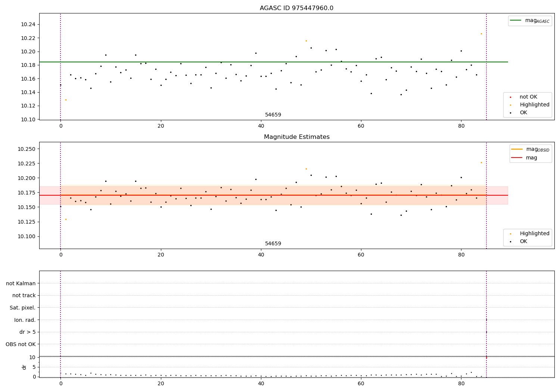Click the '10.175' y-tick in the middle plot
This screenshot has width=560, height=392.
(x=27, y=193)
